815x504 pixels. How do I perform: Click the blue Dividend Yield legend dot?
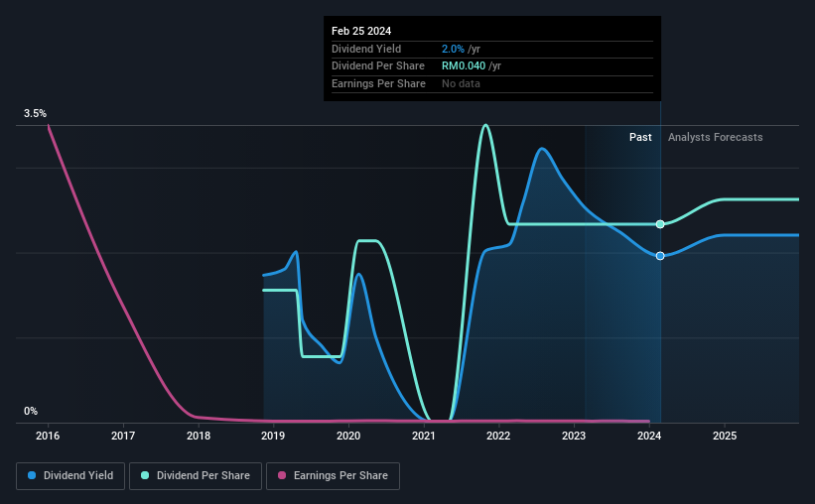32,475
